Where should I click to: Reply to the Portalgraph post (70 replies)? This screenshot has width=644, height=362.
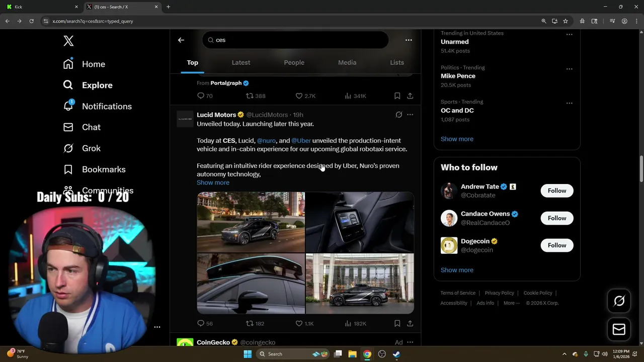point(205,96)
